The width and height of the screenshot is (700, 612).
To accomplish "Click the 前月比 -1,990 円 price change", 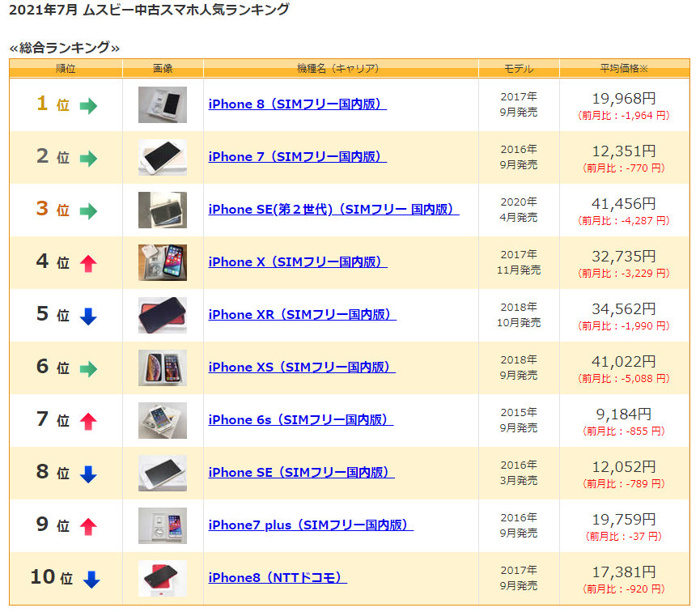I will (x=624, y=326).
